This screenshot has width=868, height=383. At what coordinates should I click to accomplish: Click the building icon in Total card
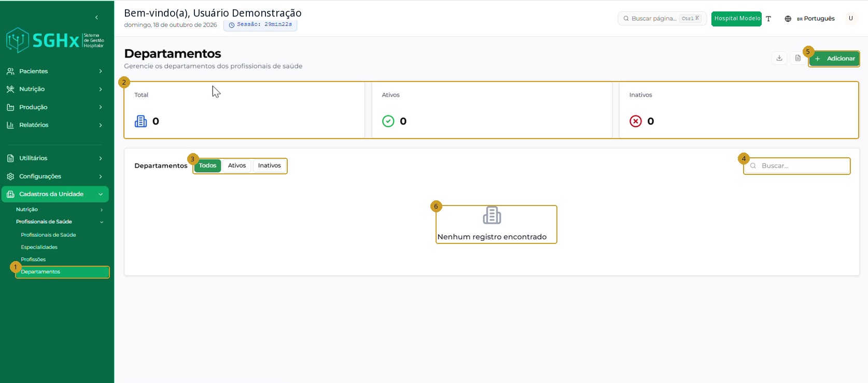click(x=141, y=121)
